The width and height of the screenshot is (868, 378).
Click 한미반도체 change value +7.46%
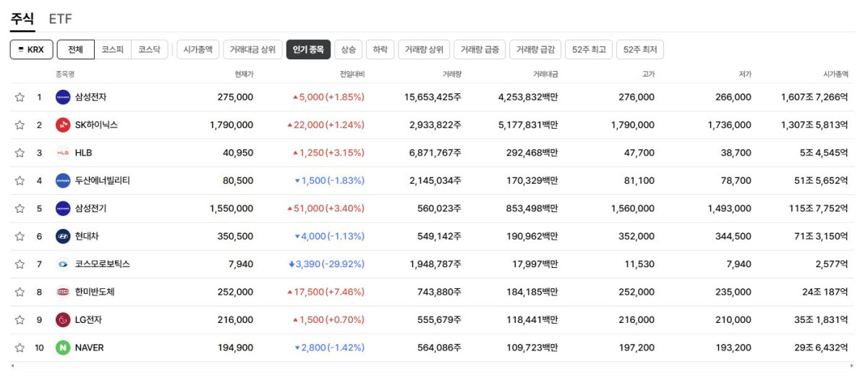click(x=345, y=293)
